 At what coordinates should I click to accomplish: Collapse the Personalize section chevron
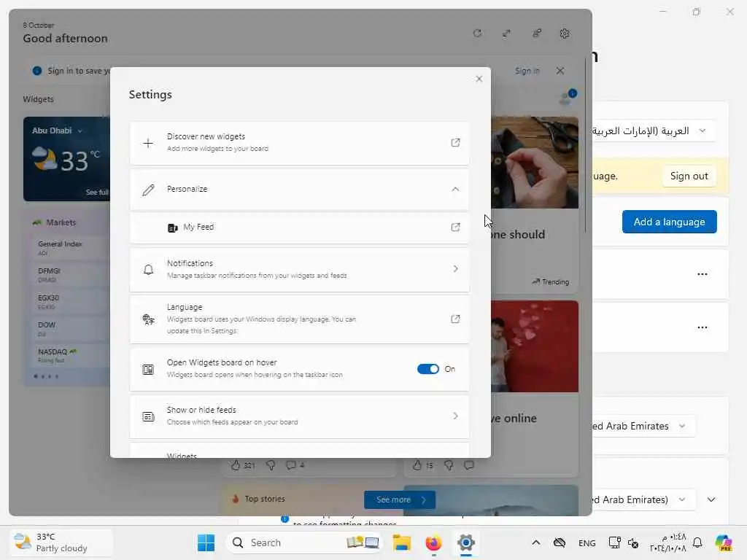(455, 189)
